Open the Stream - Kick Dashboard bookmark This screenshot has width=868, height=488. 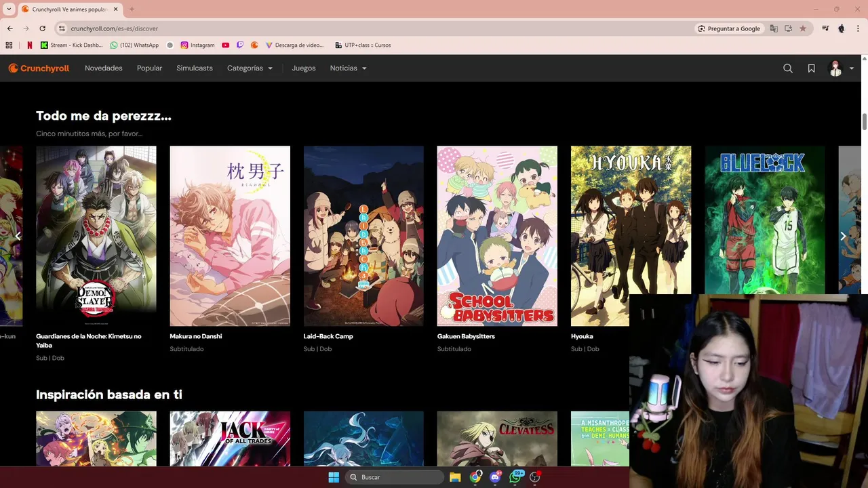(x=72, y=45)
